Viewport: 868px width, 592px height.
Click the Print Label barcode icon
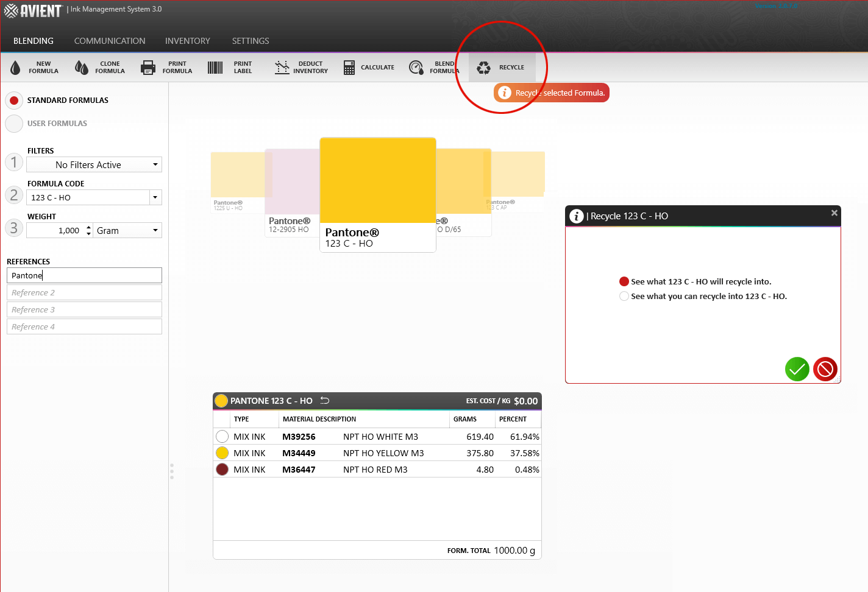(215, 68)
